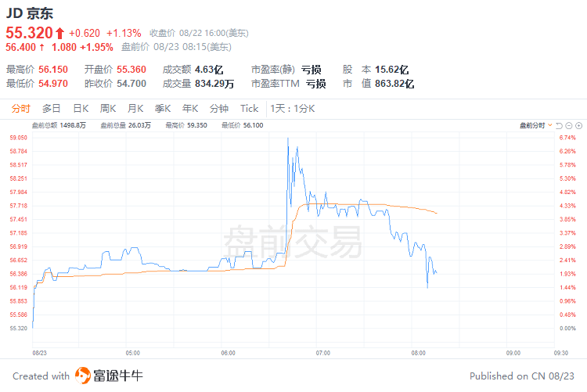Click the 成交量 834.29万 value
Viewport: 587px width, 392px height.
tap(214, 84)
